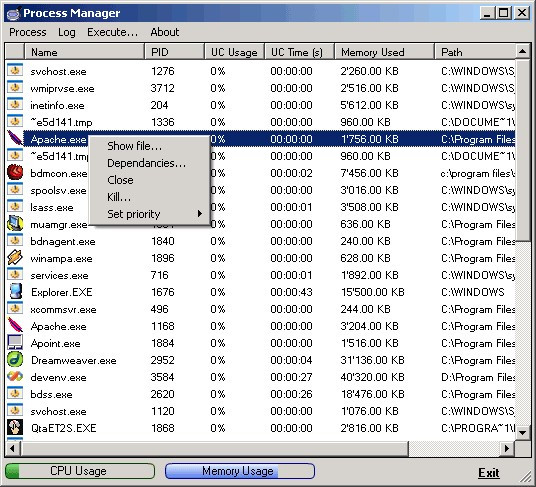Click the CPU Usage indicator bar
The image size is (536, 487).
coord(80,471)
